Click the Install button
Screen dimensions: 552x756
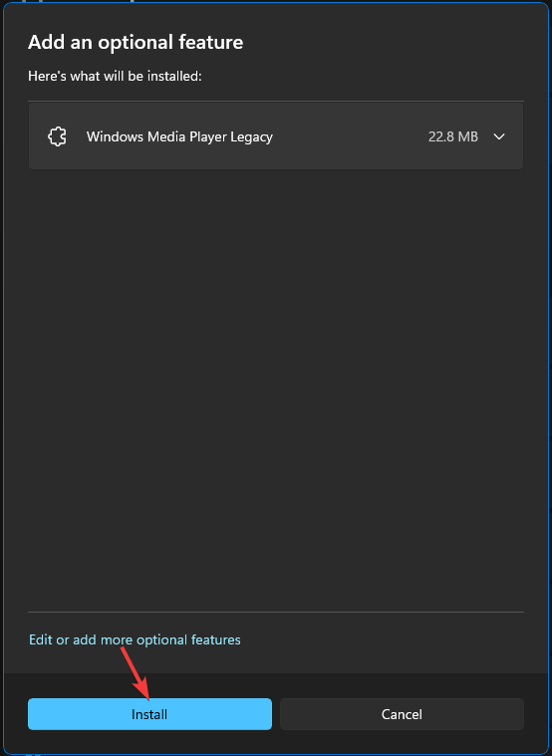(x=149, y=713)
